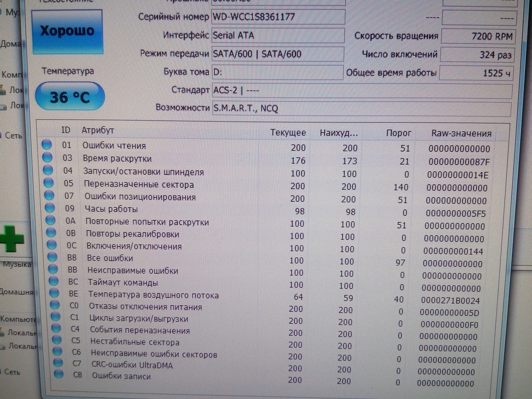Click status dot for Температура воздушного потока
532x399 pixels.
tap(54, 293)
